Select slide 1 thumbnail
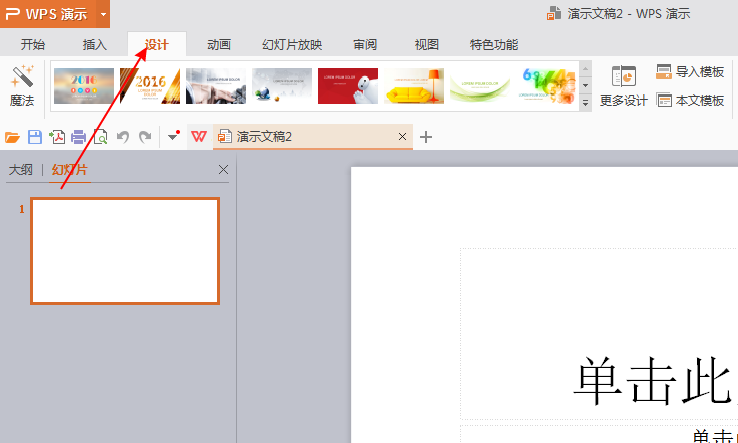 125,251
